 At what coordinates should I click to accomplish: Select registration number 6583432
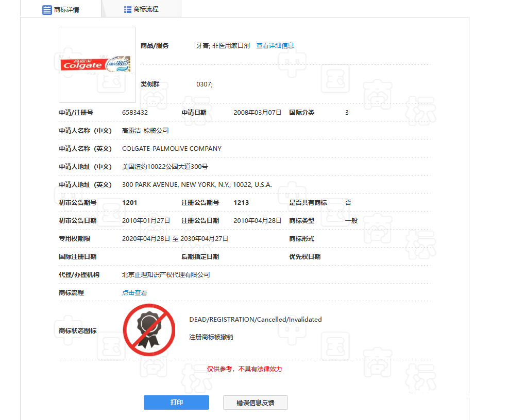135,113
